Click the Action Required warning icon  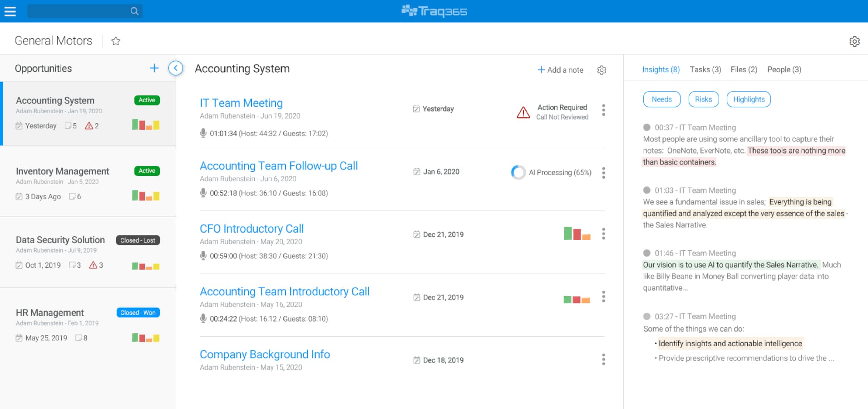523,112
